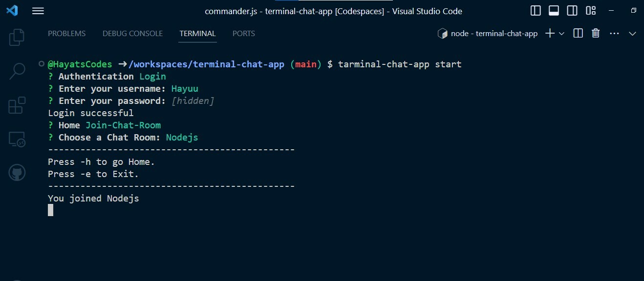
Task: Create a new terminal with the plus icon
Action: point(549,33)
